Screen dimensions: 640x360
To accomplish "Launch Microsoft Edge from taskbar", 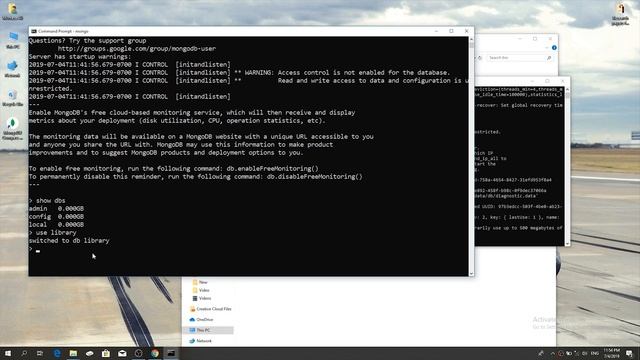I will (x=57, y=353).
